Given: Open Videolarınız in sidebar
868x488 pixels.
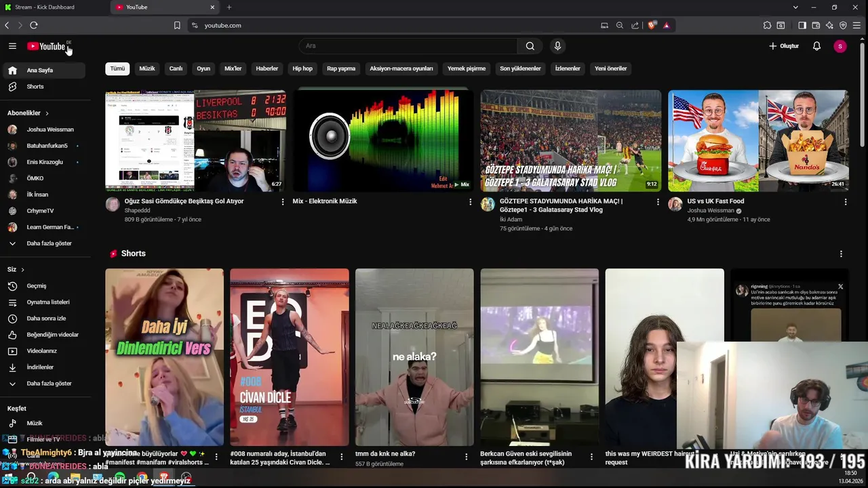Looking at the screenshot, I should click(x=43, y=351).
